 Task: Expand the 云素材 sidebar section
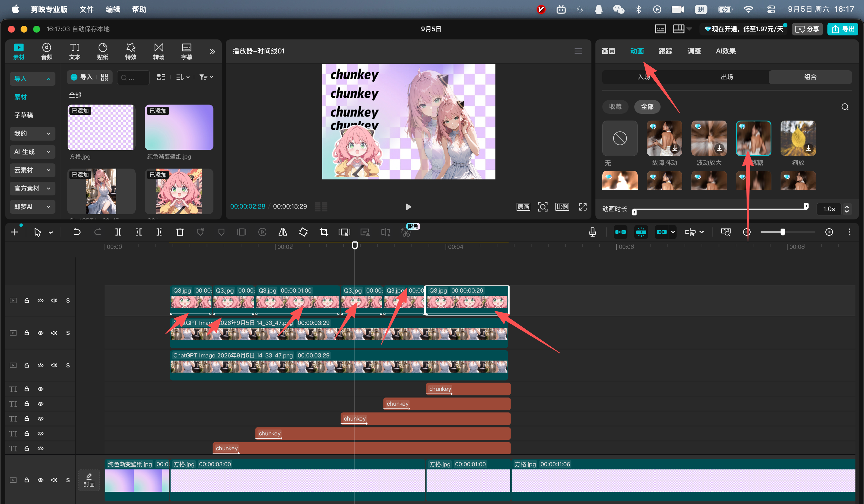32,170
